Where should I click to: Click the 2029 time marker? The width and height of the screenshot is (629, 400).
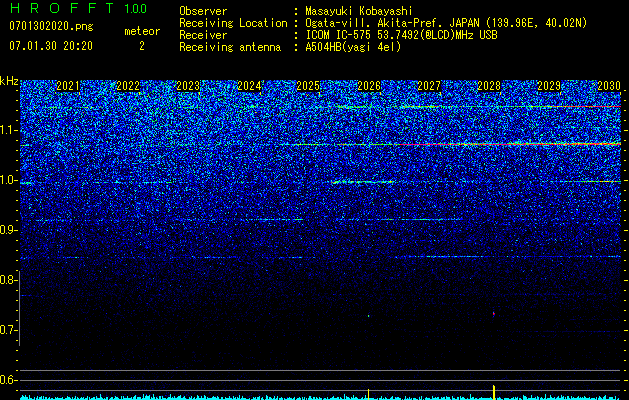pos(549,86)
